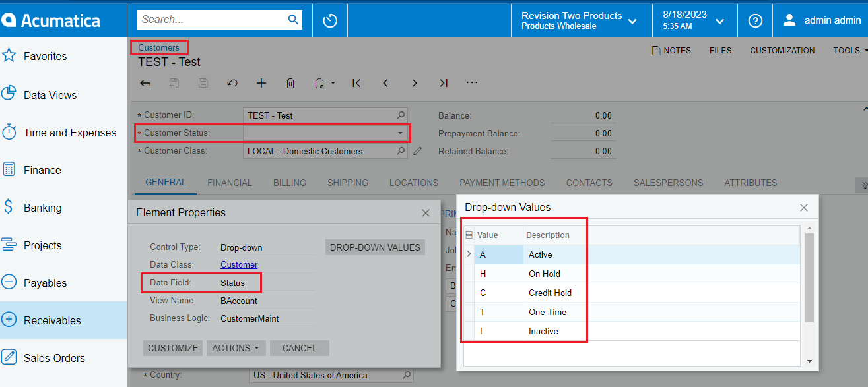This screenshot has height=387, width=868.
Task: Click the grid column configuration icon
Action: pyautogui.click(x=469, y=235)
